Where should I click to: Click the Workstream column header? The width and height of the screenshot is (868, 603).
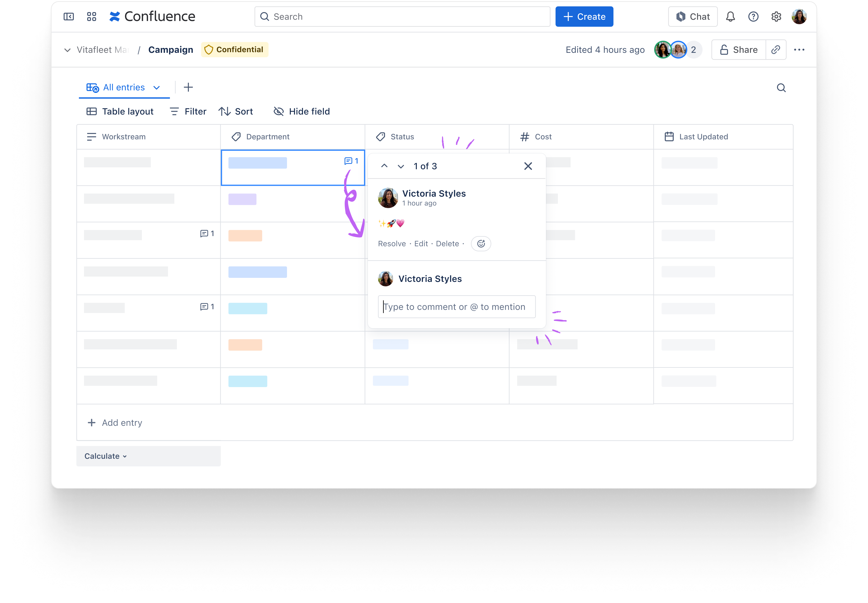pos(148,137)
